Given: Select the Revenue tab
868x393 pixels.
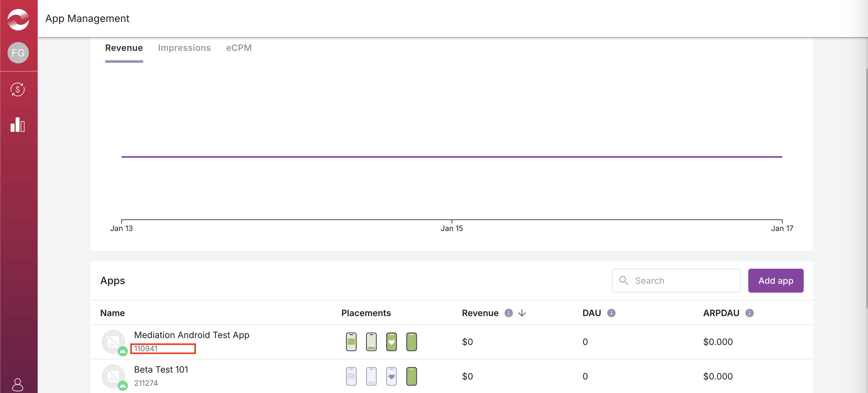Looking at the screenshot, I should [x=124, y=48].
